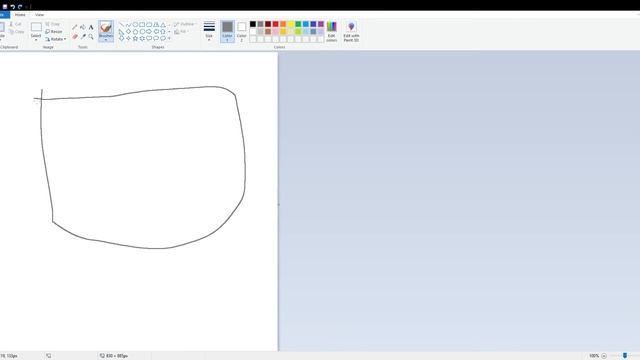
Task: Open the shape Outline dropdown
Action: pyautogui.click(x=185, y=24)
